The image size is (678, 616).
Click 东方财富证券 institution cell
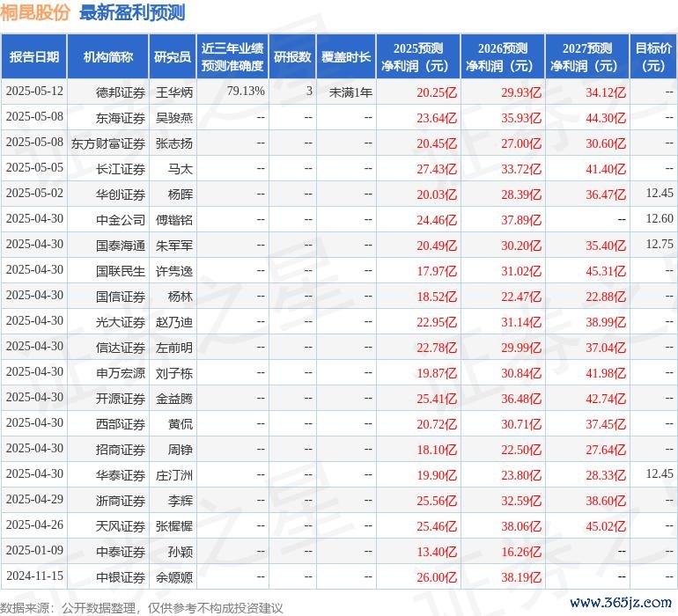click(x=108, y=143)
